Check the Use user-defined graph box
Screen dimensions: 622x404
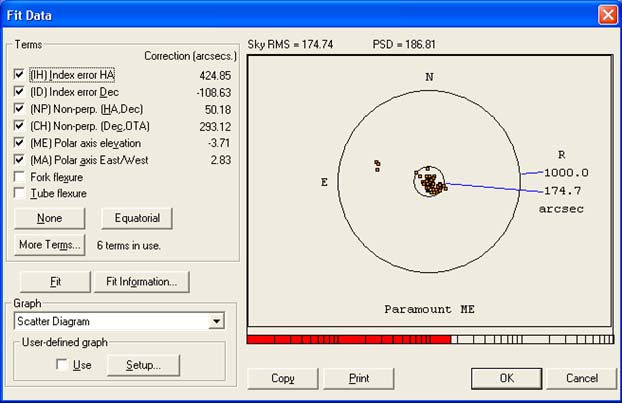tap(60, 365)
